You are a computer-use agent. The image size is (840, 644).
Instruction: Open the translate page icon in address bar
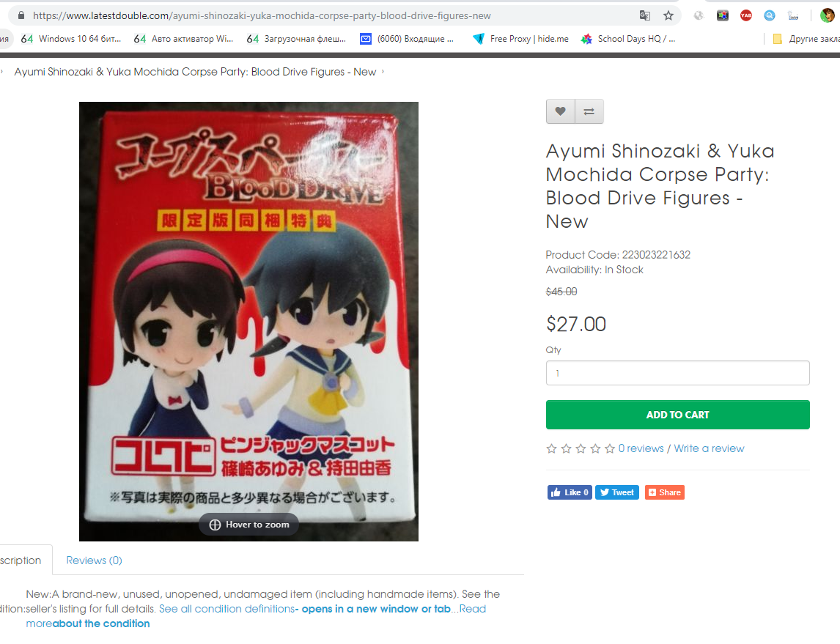(645, 15)
